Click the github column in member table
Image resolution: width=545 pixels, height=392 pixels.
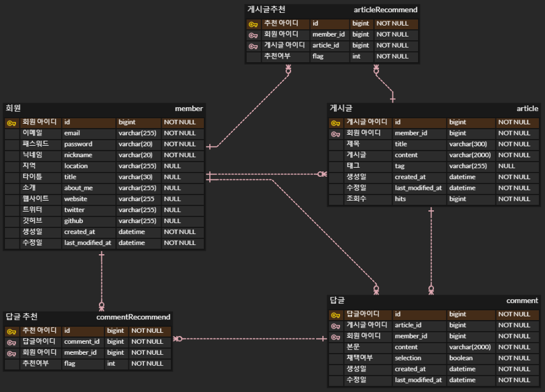tap(73, 221)
